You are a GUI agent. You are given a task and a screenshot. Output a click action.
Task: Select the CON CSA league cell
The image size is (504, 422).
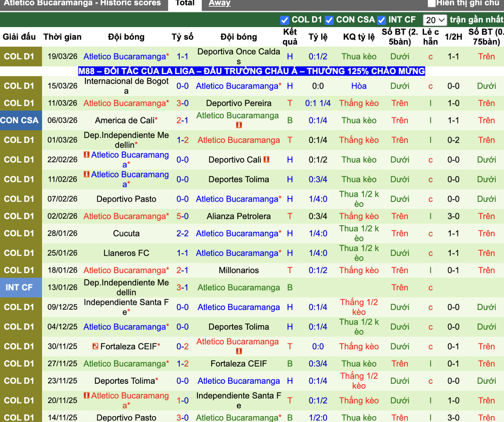21,120
